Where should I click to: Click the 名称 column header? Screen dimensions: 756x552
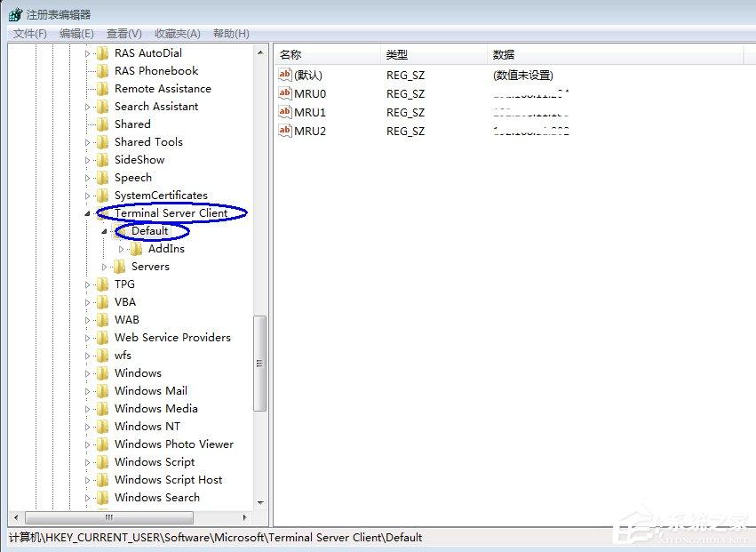328,55
